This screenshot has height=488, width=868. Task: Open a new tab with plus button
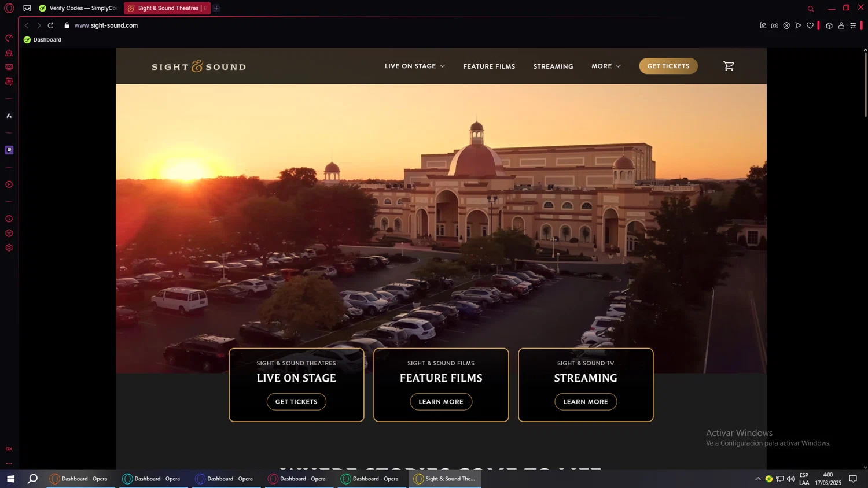point(216,8)
